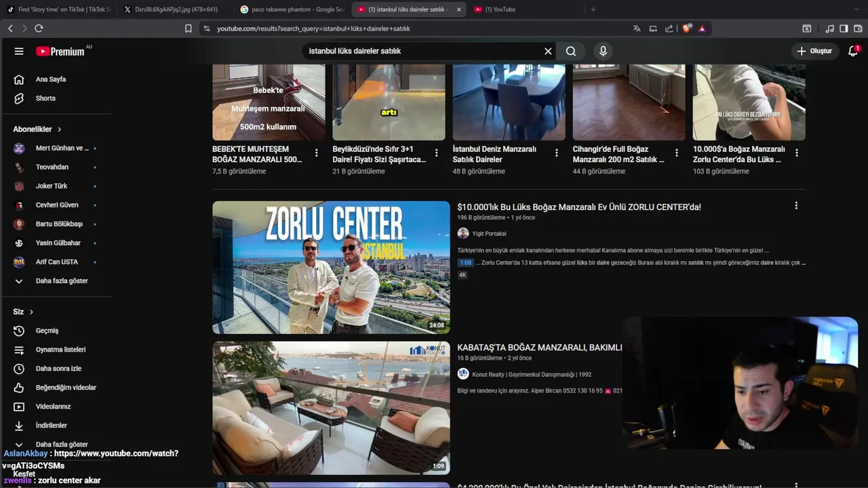Open the notifications bell
The height and width of the screenshot is (488, 868).
(853, 51)
